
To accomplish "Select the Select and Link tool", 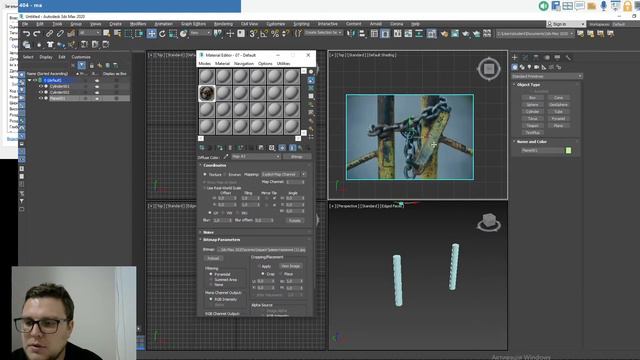I will [49, 33].
